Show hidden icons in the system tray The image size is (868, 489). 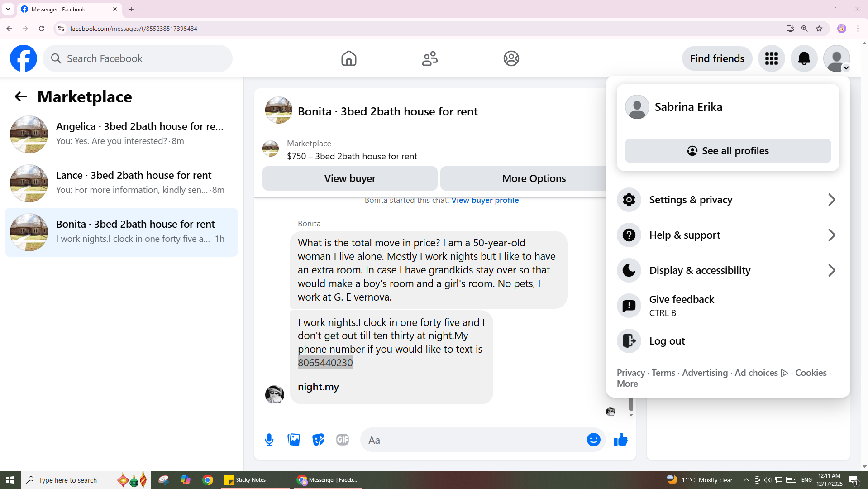(x=746, y=480)
